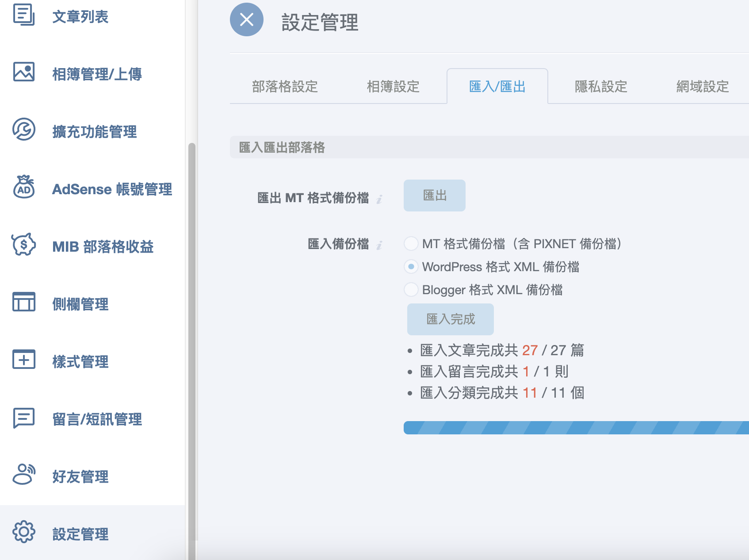Open the 相簿設定 tab
This screenshot has width=749, height=560.
pyautogui.click(x=393, y=87)
